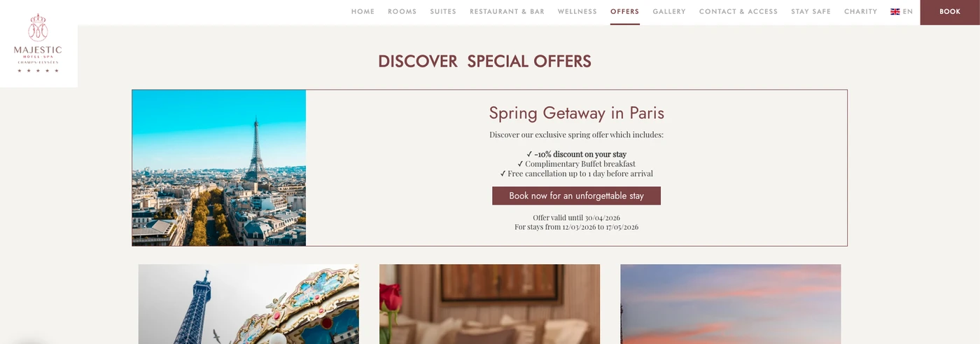Open the Charity page

click(860, 12)
